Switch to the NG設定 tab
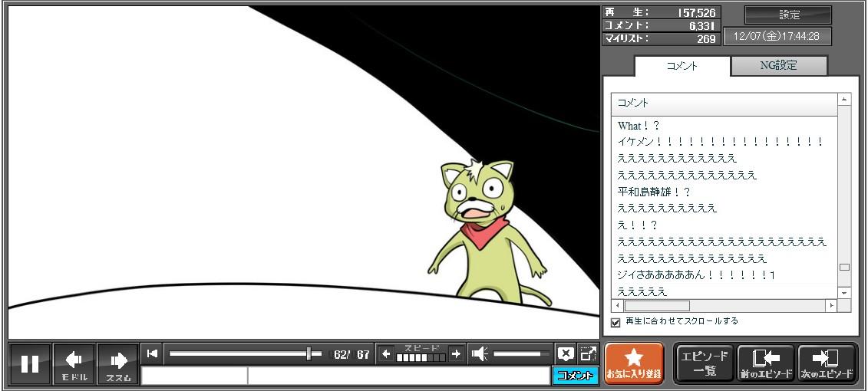 (x=778, y=66)
